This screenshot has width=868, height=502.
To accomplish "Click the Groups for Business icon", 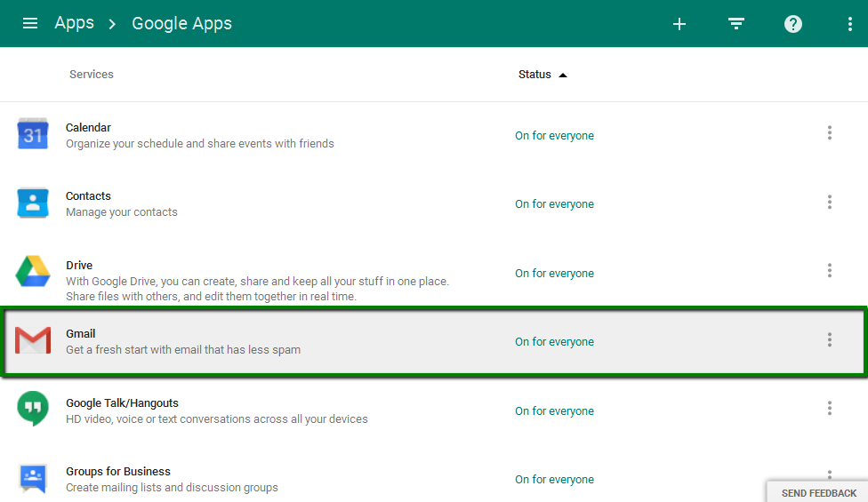I will pyautogui.click(x=33, y=478).
